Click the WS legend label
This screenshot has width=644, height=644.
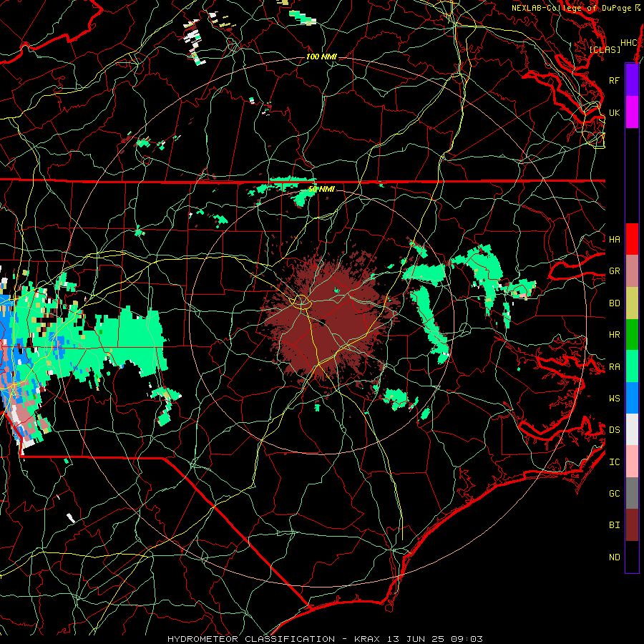coord(614,398)
